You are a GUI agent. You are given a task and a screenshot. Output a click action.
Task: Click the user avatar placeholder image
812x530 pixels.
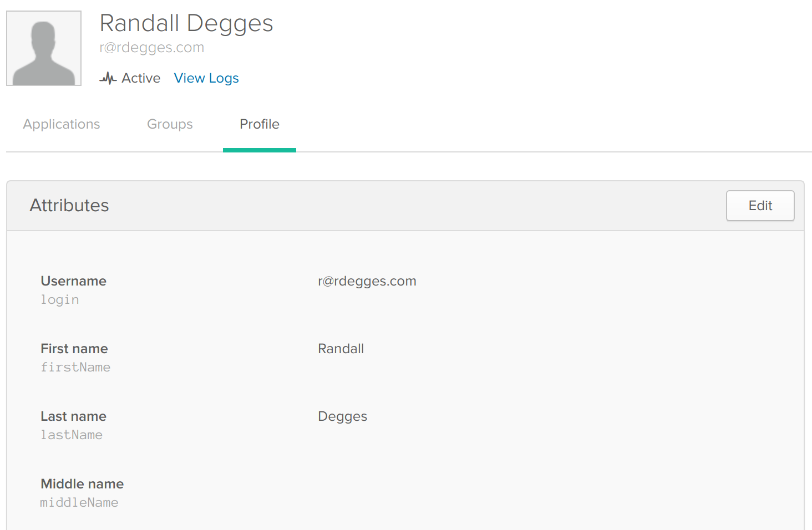click(44, 48)
